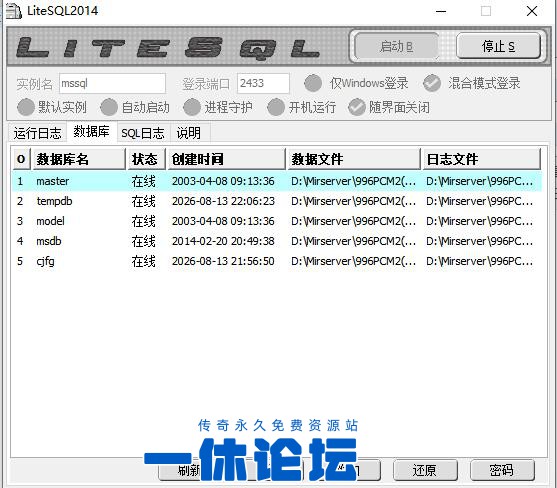The height and width of the screenshot is (488, 557).
Task: Click the 登录端口 2433 port field
Action: [x=263, y=83]
